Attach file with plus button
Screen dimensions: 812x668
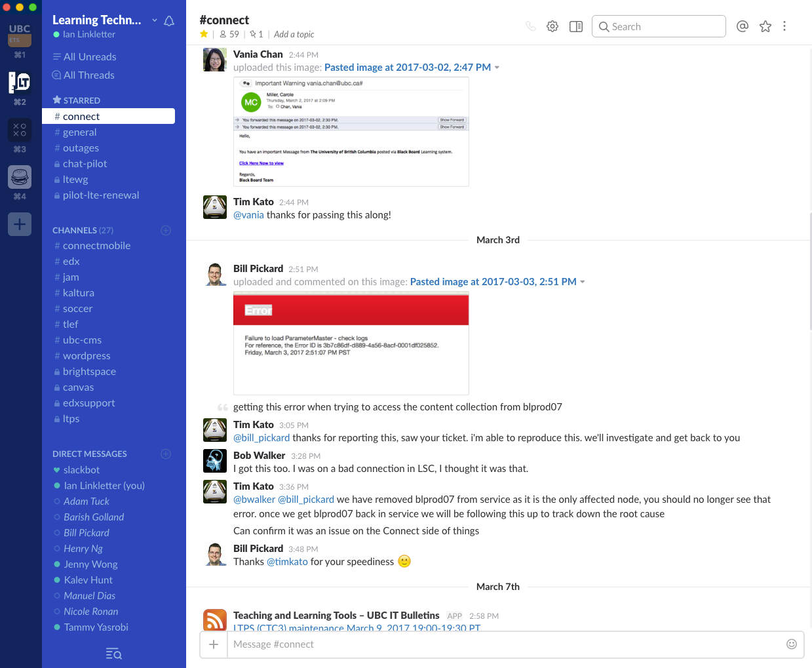214,644
